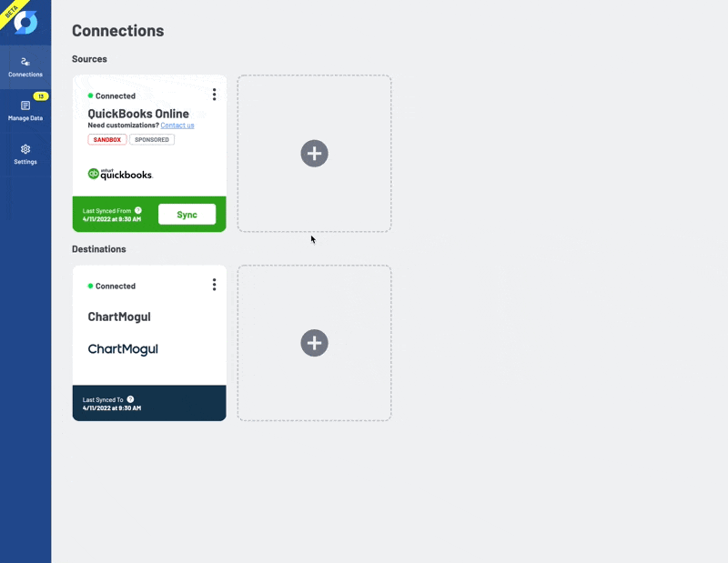
Task: Add a new source with plus icon
Action: (314, 153)
